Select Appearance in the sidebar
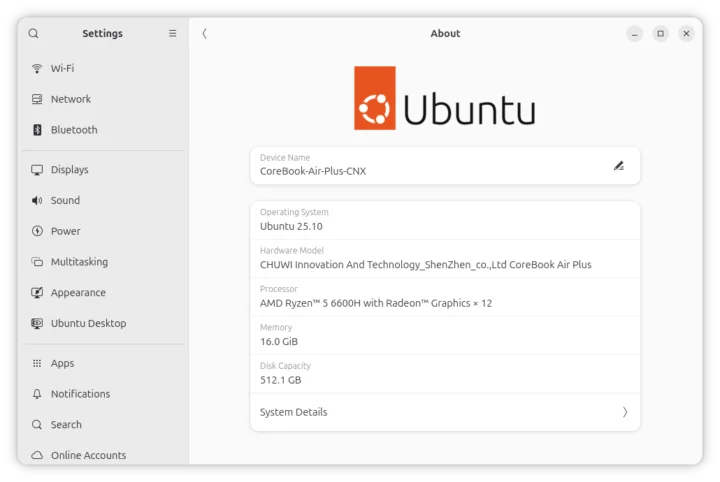The width and height of the screenshot is (720, 482). pyautogui.click(x=103, y=293)
